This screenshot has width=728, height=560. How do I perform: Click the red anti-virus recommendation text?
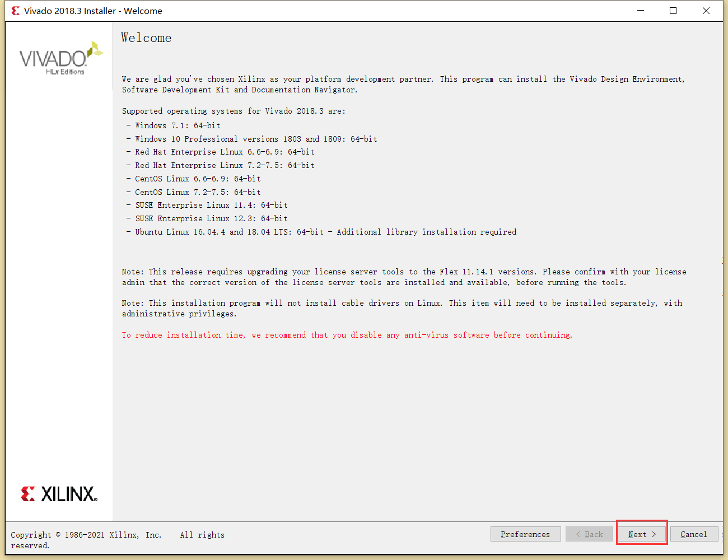[x=347, y=335]
